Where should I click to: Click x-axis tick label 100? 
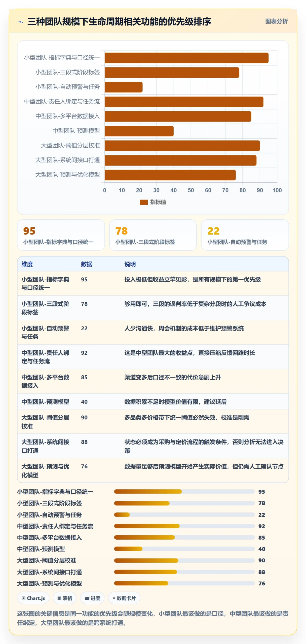(277, 190)
